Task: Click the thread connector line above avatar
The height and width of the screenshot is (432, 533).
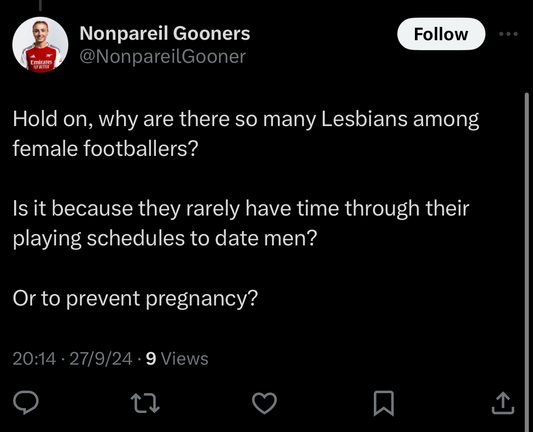Action: pos(40,5)
